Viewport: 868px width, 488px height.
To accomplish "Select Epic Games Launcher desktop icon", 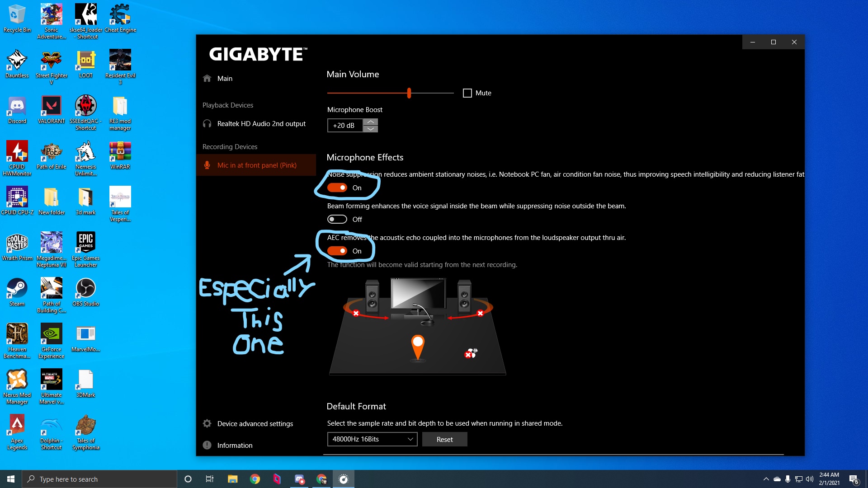I will pos(86,249).
